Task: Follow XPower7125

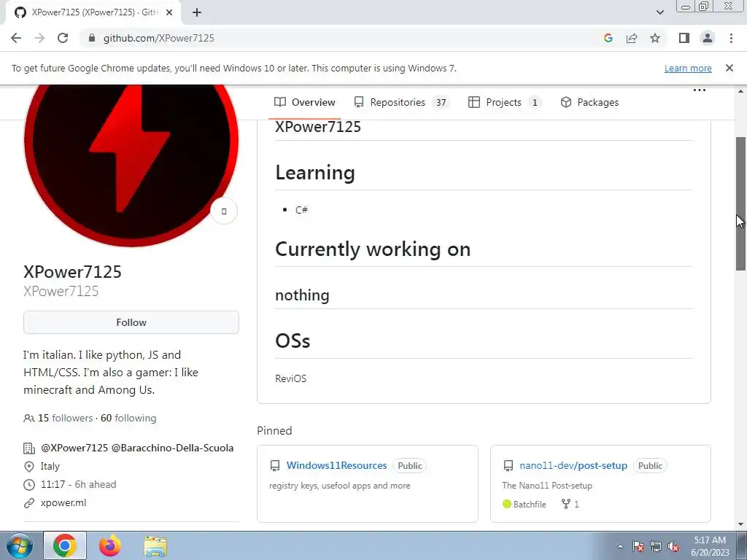Action: coord(131,322)
